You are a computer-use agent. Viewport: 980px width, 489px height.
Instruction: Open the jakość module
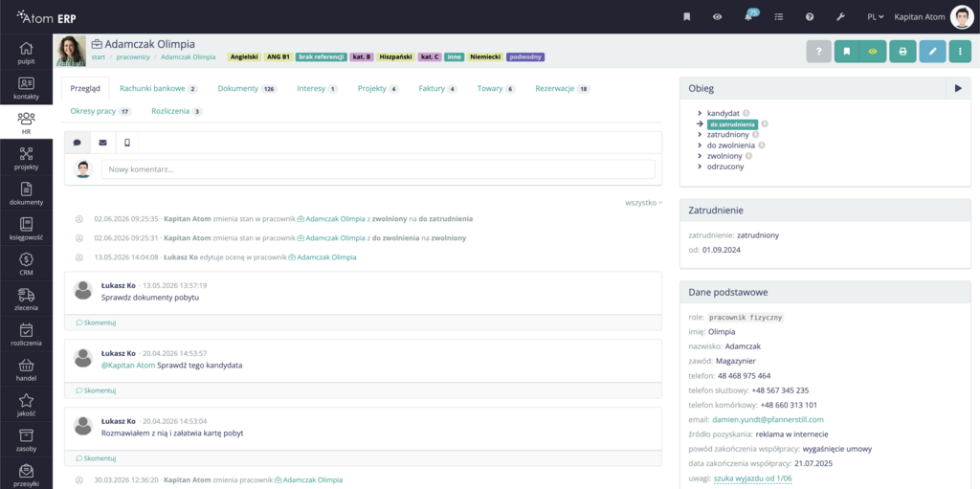pyautogui.click(x=26, y=404)
